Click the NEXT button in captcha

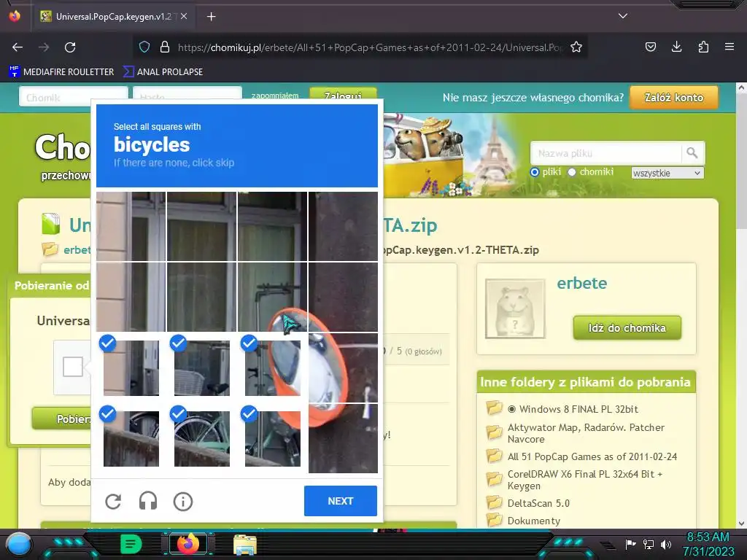(x=340, y=501)
